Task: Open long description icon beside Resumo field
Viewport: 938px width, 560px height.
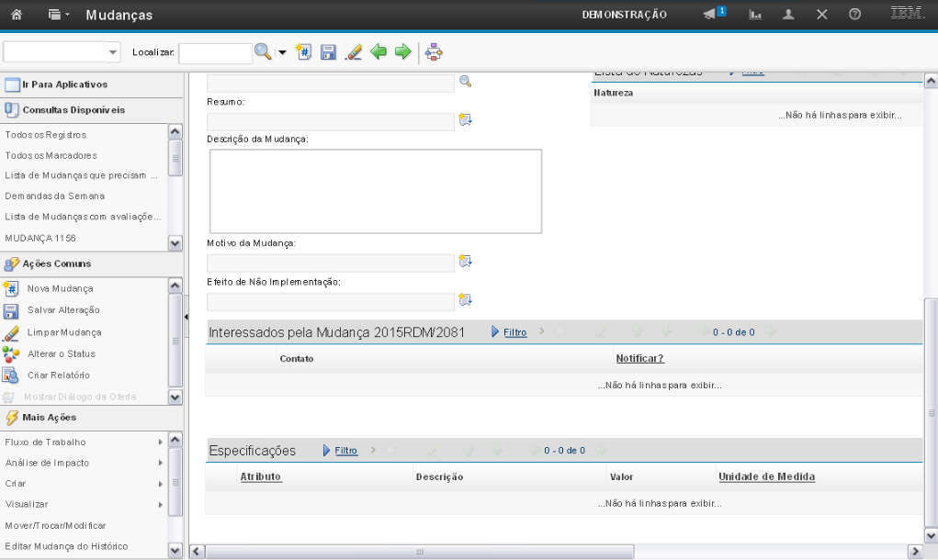Action: (x=465, y=119)
